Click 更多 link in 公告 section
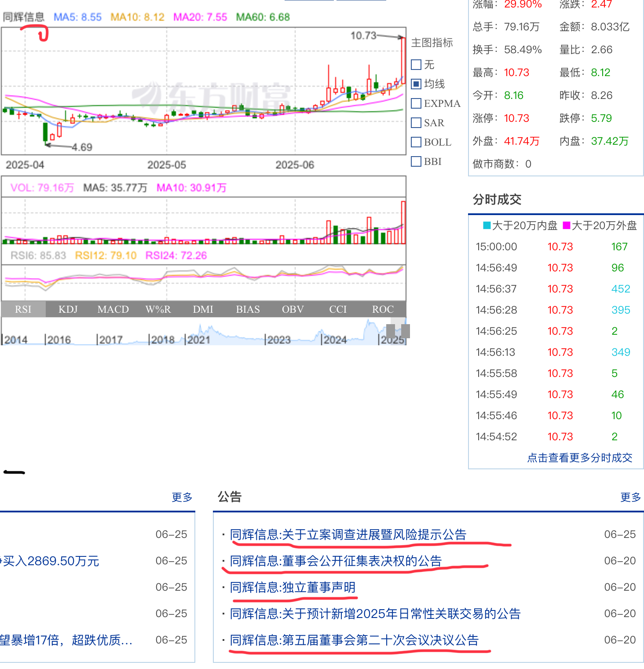 click(631, 497)
